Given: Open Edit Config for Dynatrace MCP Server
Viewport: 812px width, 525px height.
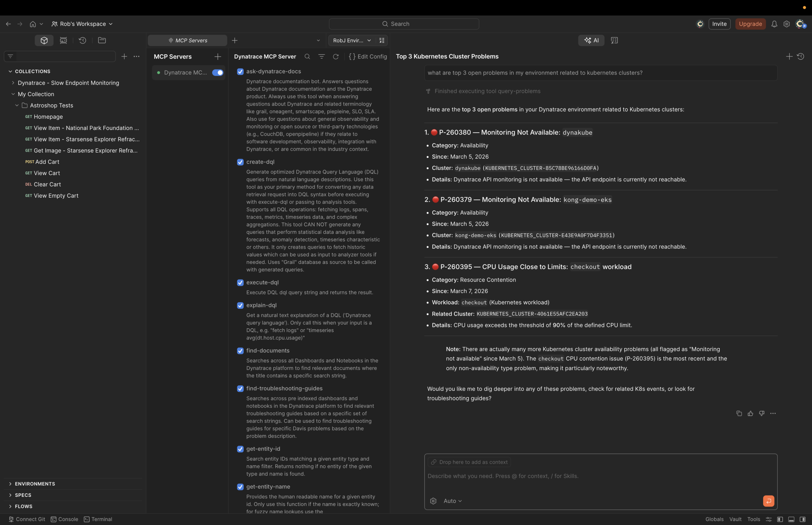Looking at the screenshot, I should (368, 56).
